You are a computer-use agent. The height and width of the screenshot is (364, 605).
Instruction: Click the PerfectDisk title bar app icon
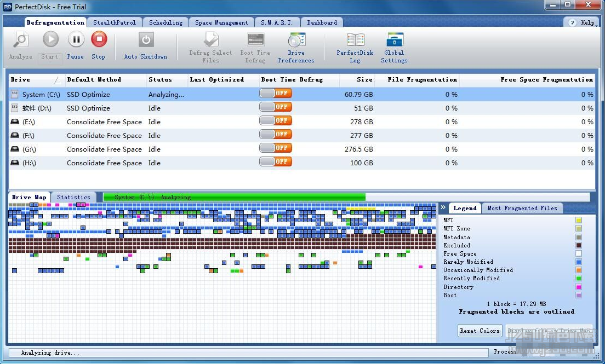pyautogui.click(x=7, y=7)
